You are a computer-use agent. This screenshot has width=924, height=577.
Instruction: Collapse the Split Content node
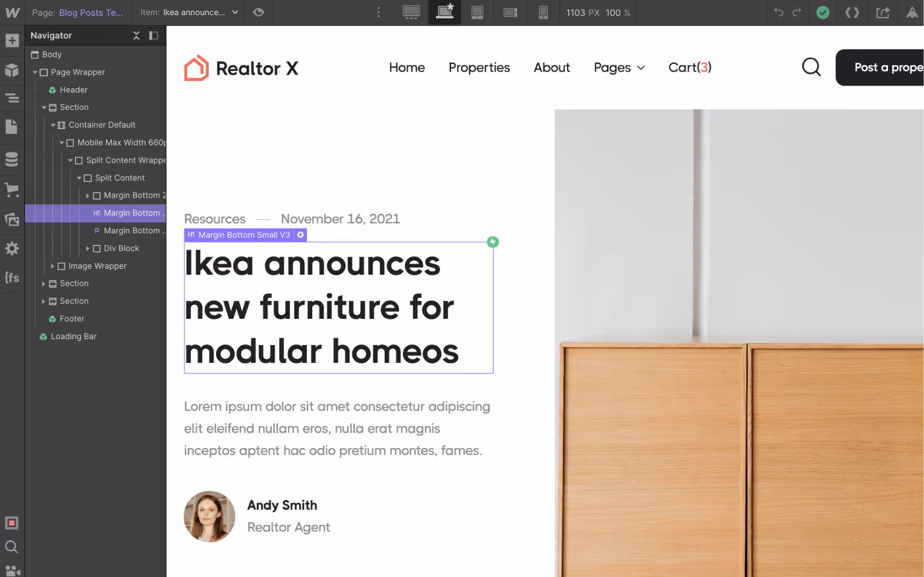point(79,178)
